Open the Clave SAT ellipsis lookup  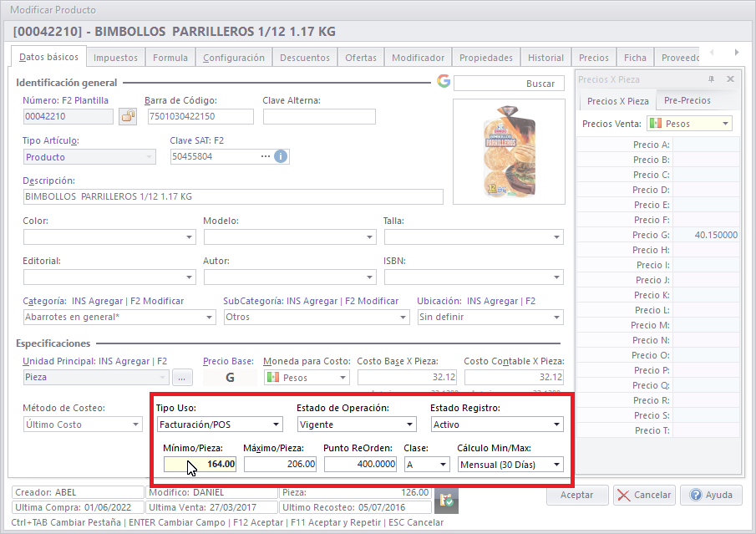click(266, 156)
